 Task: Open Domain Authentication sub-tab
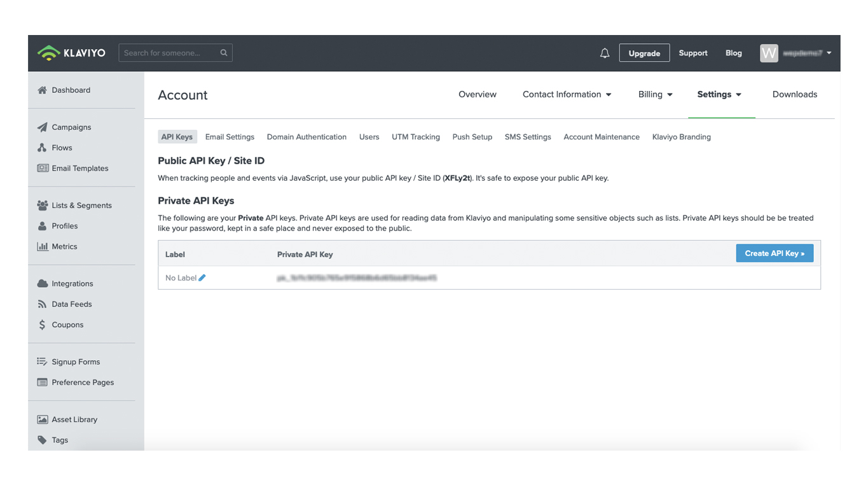coord(307,137)
